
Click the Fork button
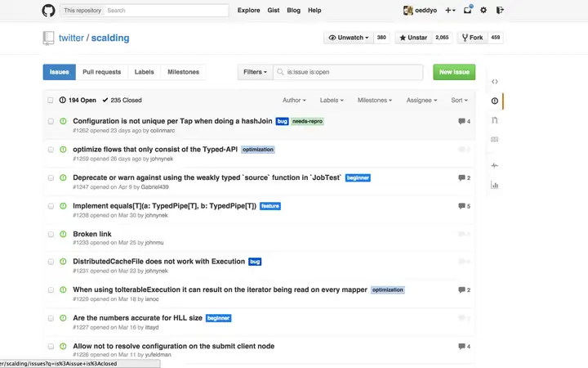473,38
